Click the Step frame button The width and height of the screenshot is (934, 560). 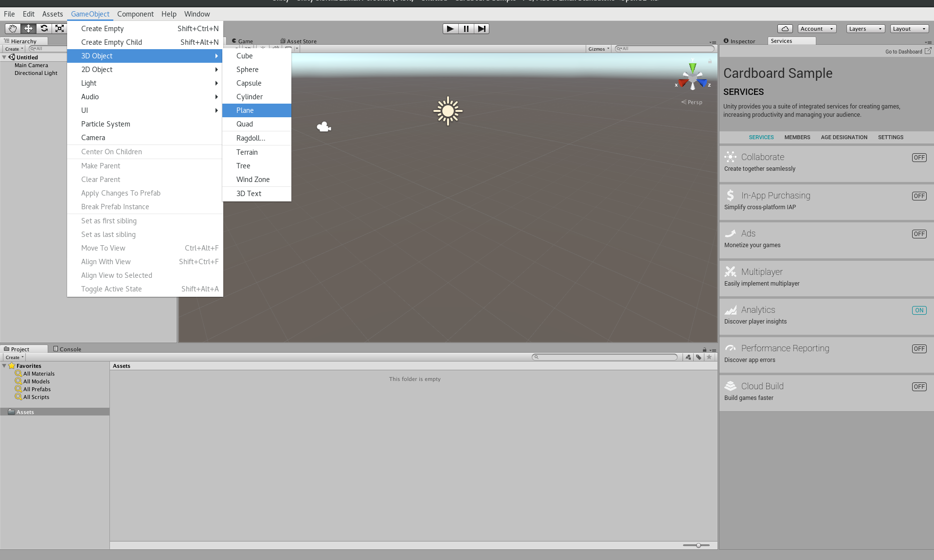(x=481, y=29)
